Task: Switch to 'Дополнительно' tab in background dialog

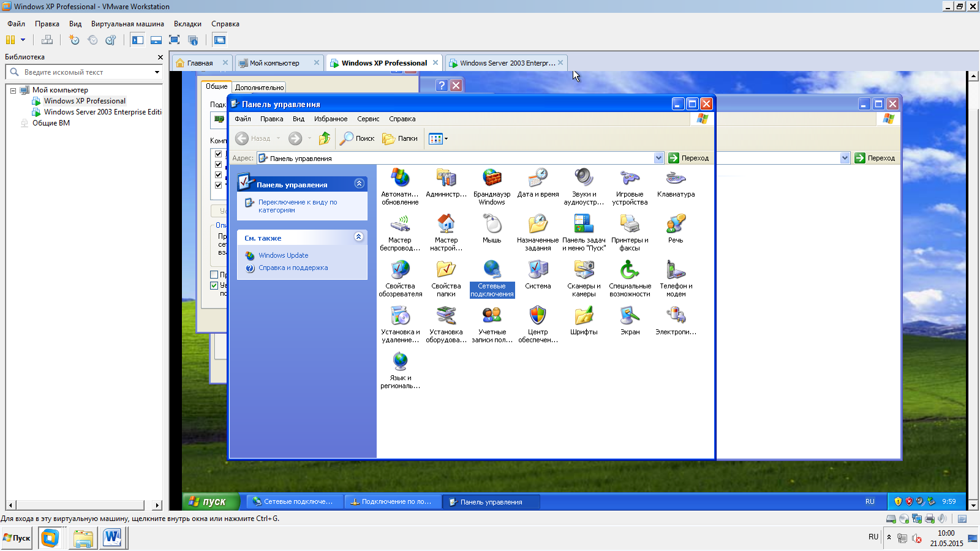Action: [x=259, y=88]
